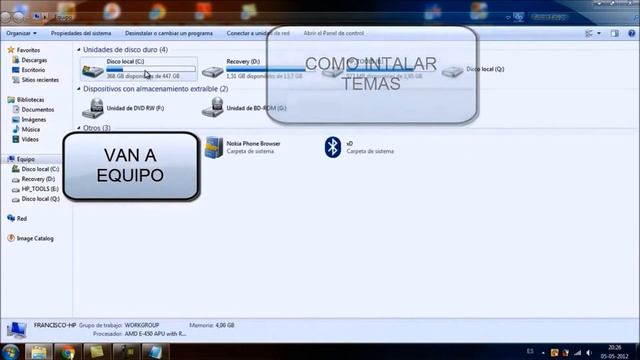Click the Red network icon
Screen dimensions: 640x360
point(11,218)
